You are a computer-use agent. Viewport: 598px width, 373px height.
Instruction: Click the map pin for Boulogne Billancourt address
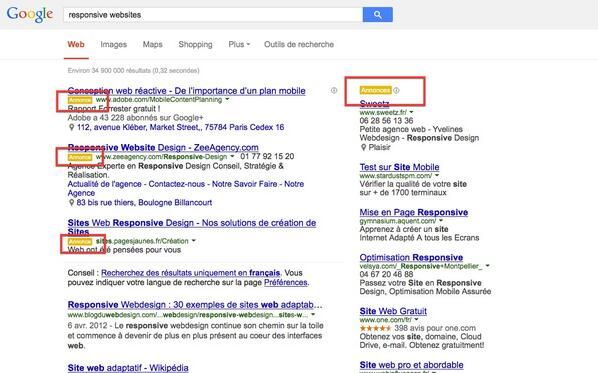tap(71, 203)
